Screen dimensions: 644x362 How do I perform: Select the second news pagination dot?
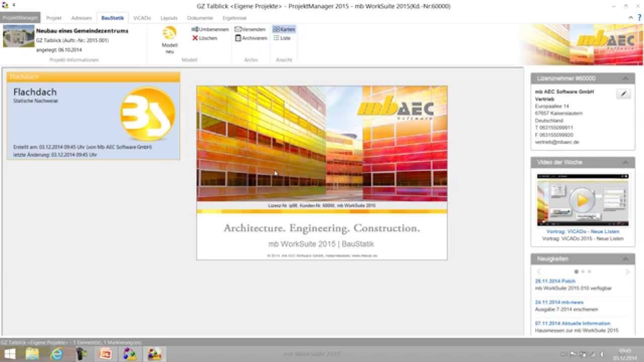[x=583, y=271]
